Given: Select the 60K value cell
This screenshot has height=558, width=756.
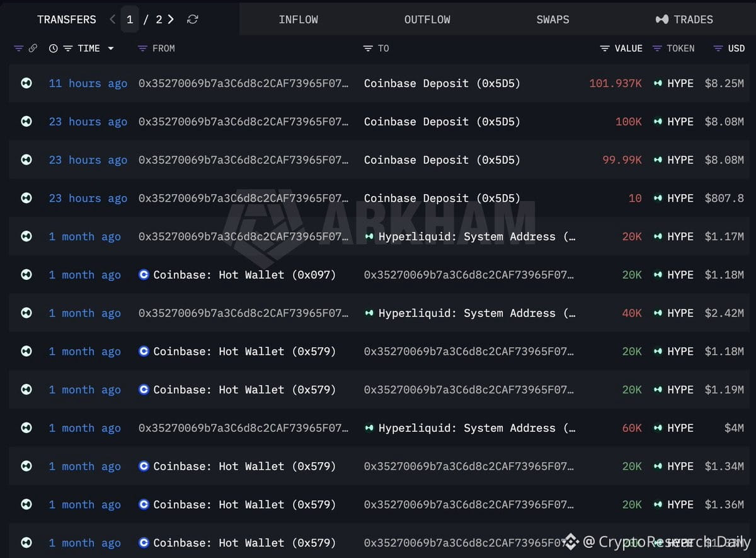Looking at the screenshot, I should [632, 428].
